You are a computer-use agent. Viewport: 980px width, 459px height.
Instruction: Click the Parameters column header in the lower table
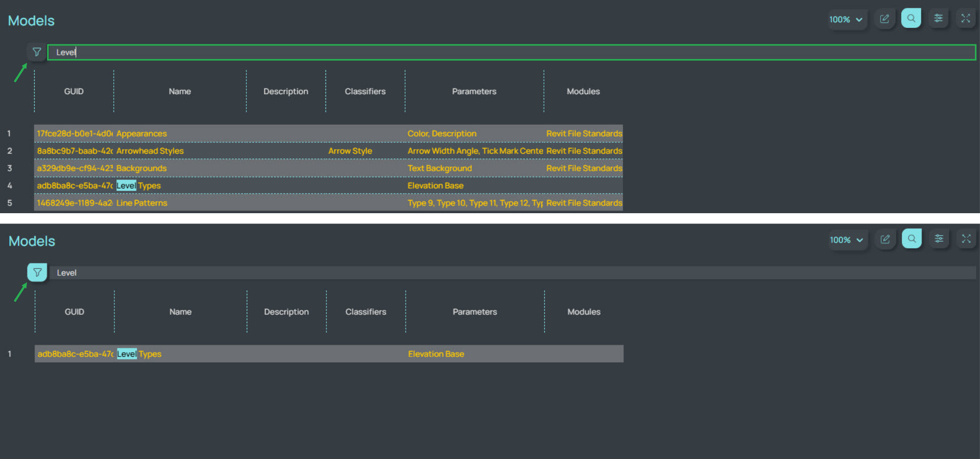[x=474, y=312]
